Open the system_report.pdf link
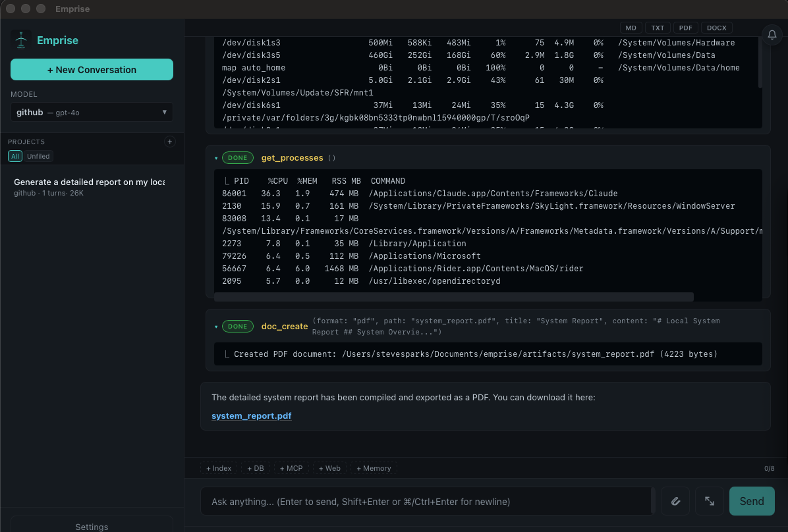The image size is (788, 532). pyautogui.click(x=251, y=416)
